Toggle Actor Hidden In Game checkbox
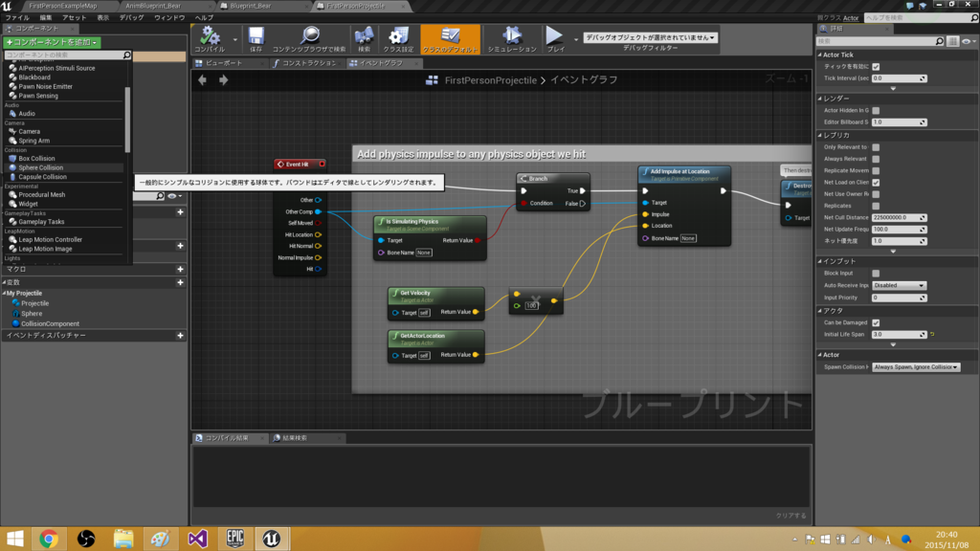The height and width of the screenshot is (551, 980). pyautogui.click(x=876, y=111)
